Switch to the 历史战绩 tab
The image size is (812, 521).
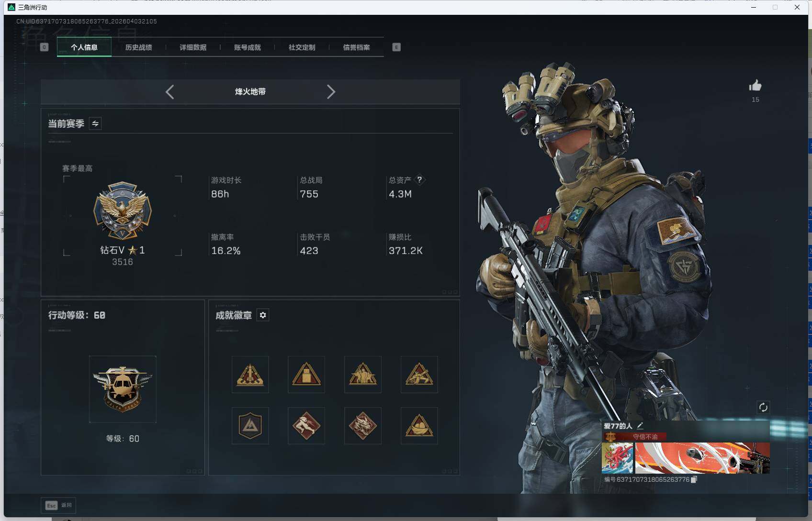[x=139, y=47]
